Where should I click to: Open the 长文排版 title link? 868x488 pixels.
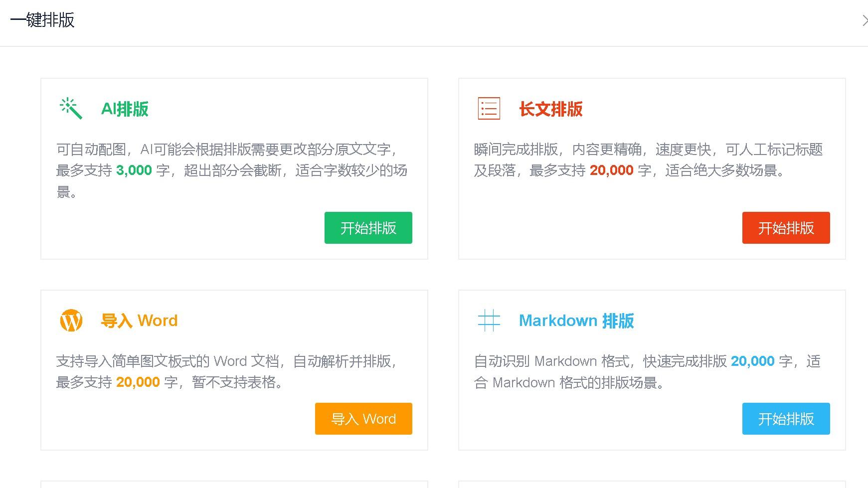coord(550,109)
